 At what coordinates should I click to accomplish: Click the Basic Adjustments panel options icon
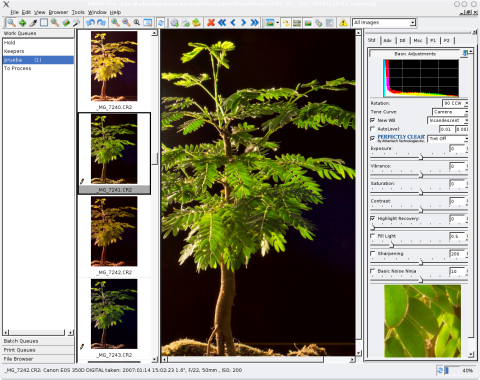(x=465, y=53)
